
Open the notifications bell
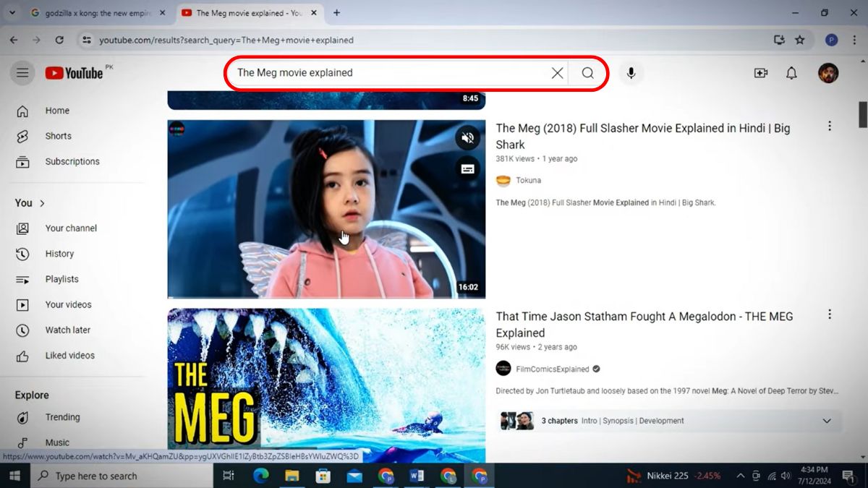point(791,72)
